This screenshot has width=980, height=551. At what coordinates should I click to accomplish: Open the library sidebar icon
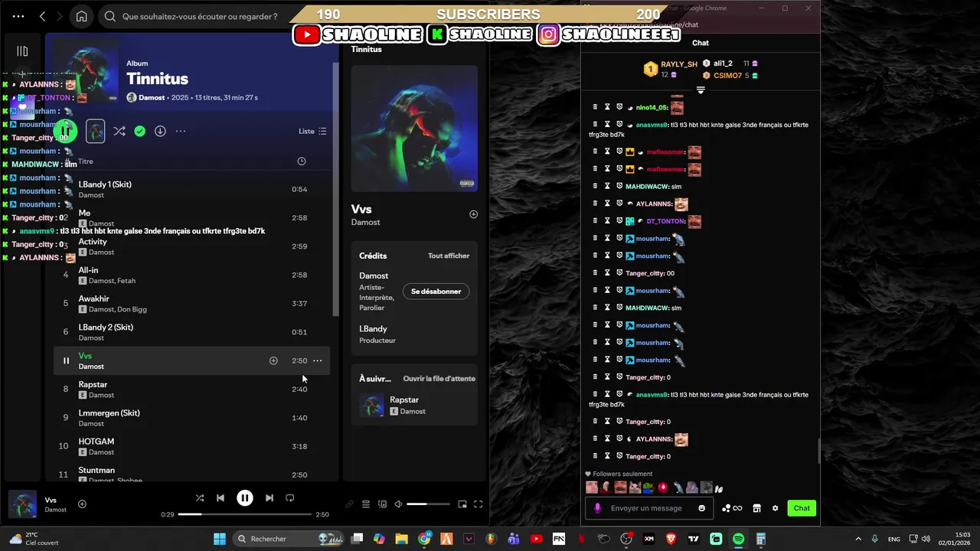coord(22,51)
